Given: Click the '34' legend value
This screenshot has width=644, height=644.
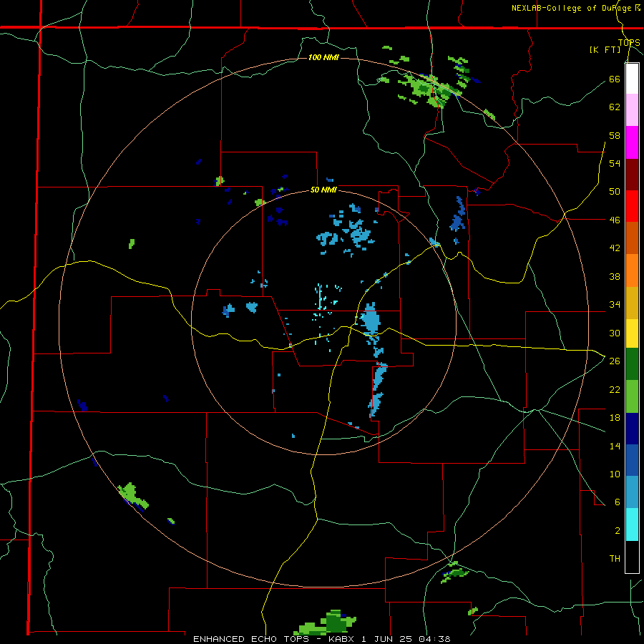Looking at the screenshot, I should click(x=615, y=305).
